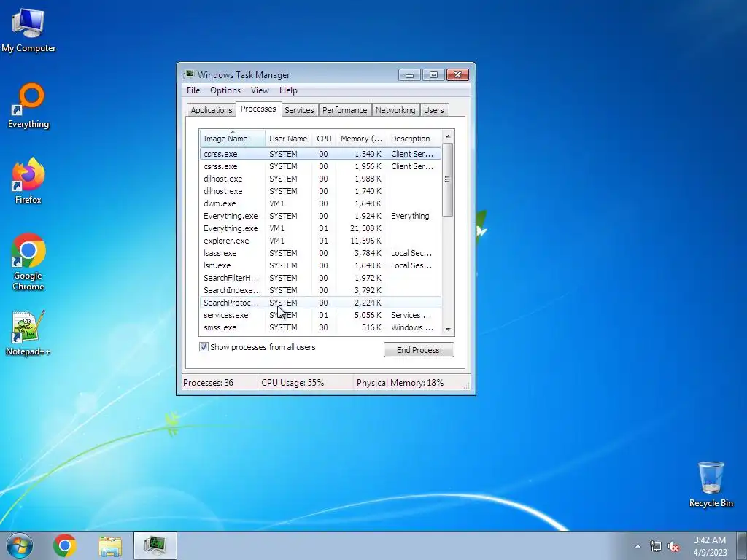Select the lsm.exe process
This screenshot has width=747, height=560.
[x=320, y=265]
